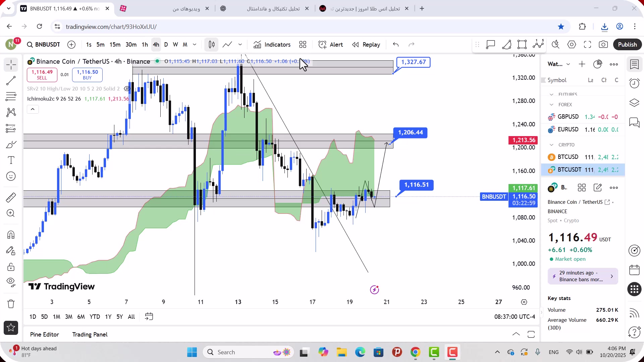Viewport: 644px width, 362px height.
Task: Open candlestick chart type selector
Action: click(x=212, y=45)
